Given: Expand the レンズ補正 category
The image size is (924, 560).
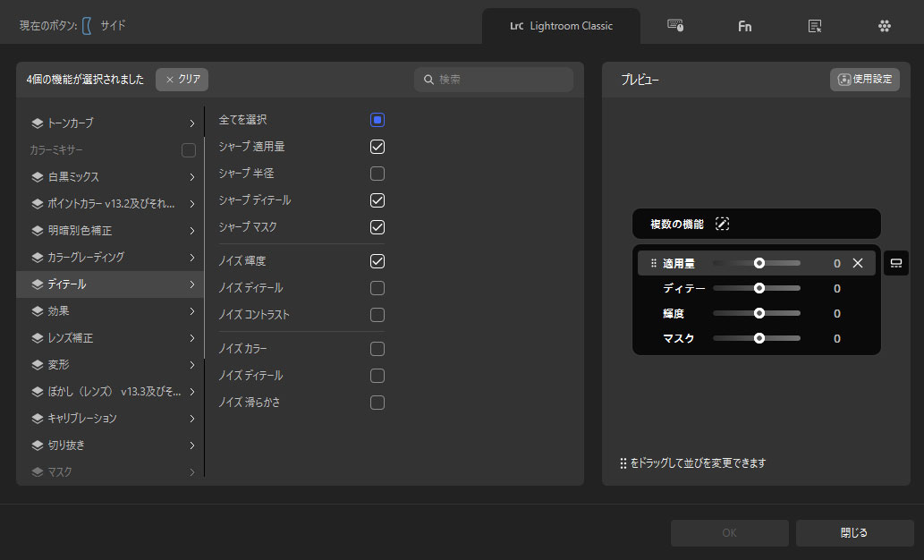Looking at the screenshot, I should (191, 338).
